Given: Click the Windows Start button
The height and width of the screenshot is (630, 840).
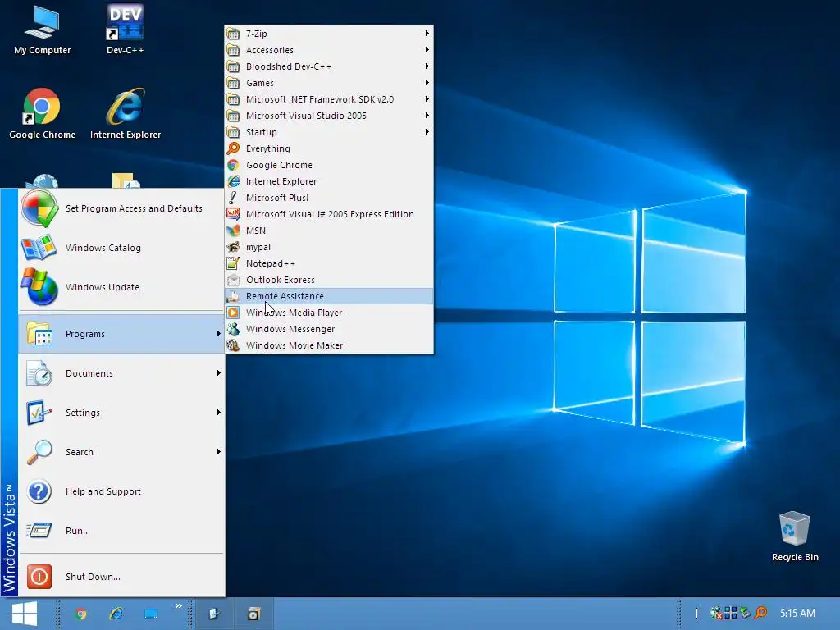Looking at the screenshot, I should tap(24, 614).
